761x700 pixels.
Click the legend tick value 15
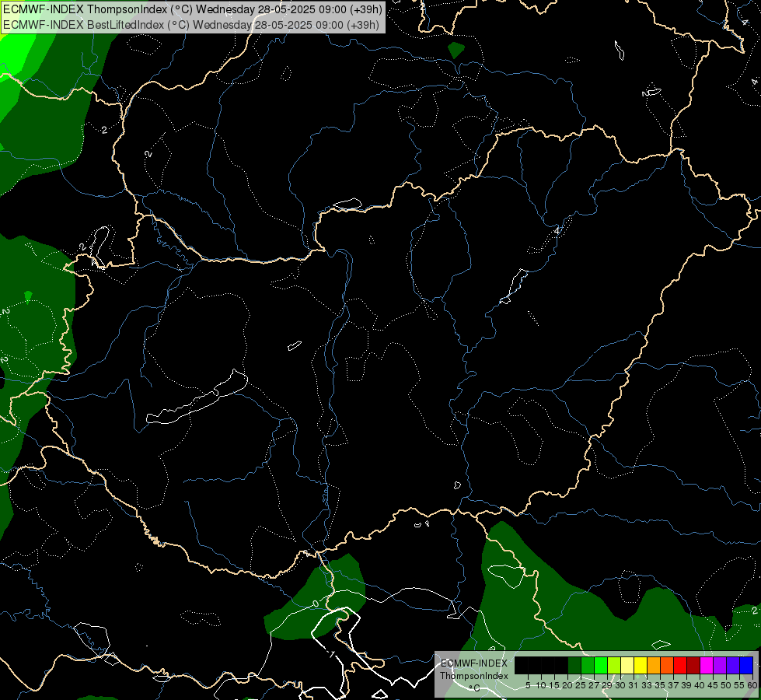553,685
